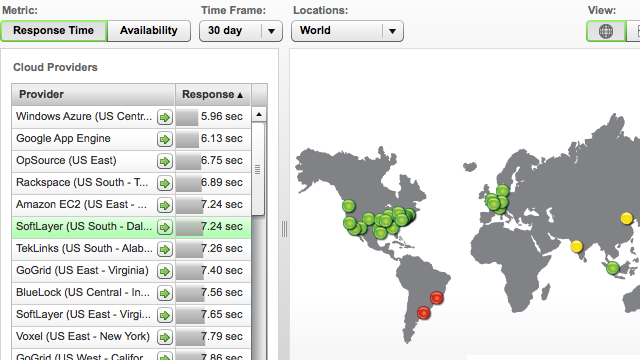This screenshot has width=640, height=360.
Task: Select the green marker in Southeast Asia
Action: pyautogui.click(x=612, y=268)
